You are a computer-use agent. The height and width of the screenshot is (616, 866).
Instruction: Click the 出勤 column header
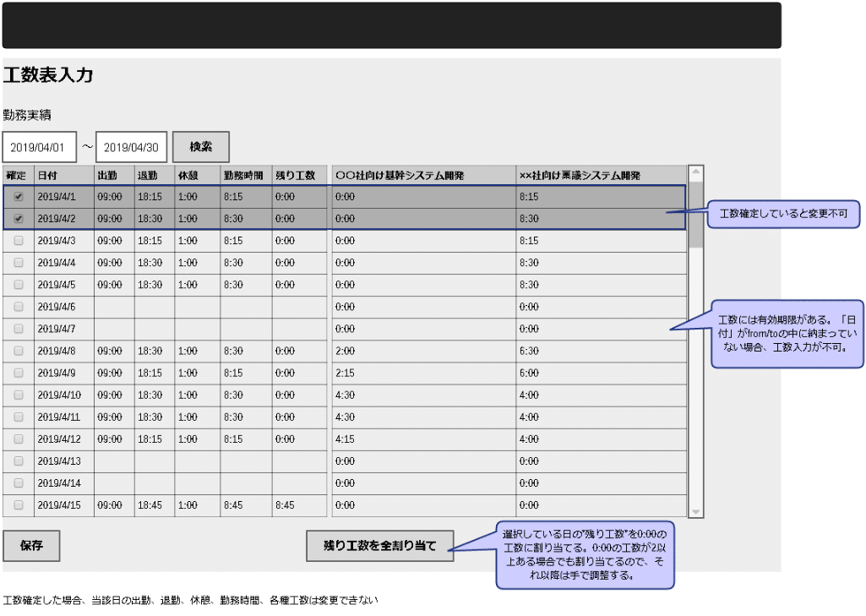pos(114,176)
